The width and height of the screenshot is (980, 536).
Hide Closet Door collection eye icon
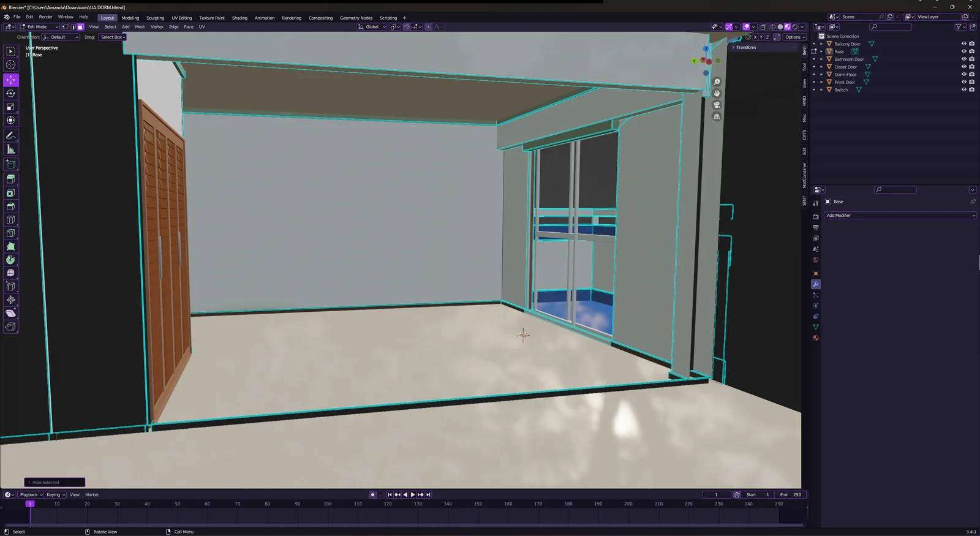(963, 67)
